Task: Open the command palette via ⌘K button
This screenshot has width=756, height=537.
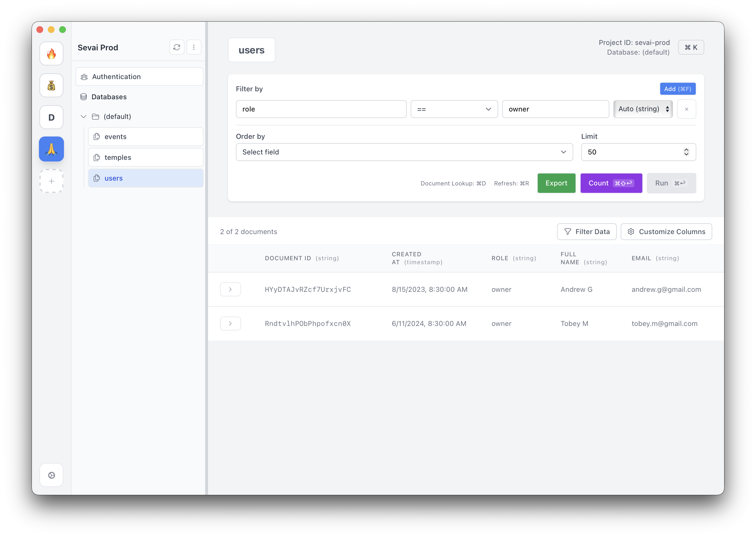Action: click(691, 47)
